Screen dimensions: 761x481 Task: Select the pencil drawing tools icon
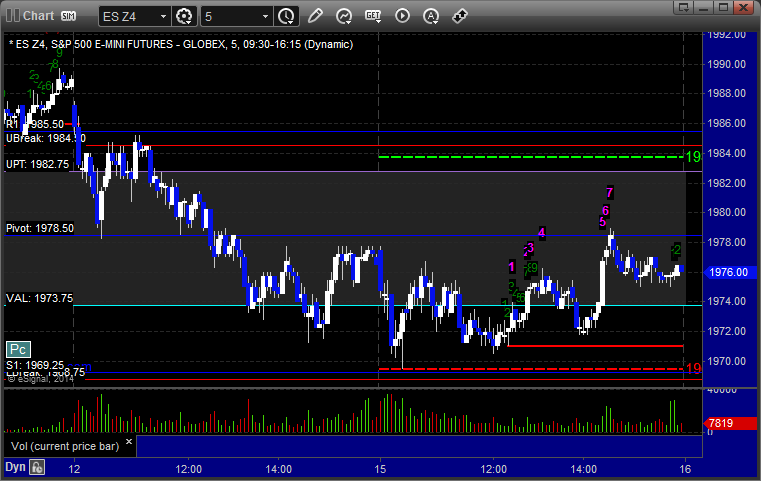[315, 16]
